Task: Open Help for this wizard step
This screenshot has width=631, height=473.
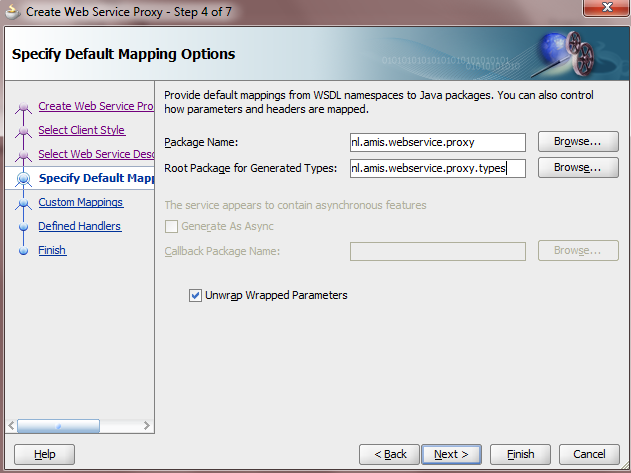Action: coord(45,454)
